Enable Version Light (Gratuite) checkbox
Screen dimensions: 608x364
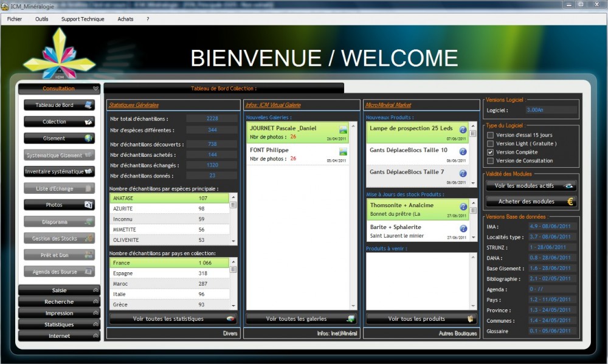[491, 144]
